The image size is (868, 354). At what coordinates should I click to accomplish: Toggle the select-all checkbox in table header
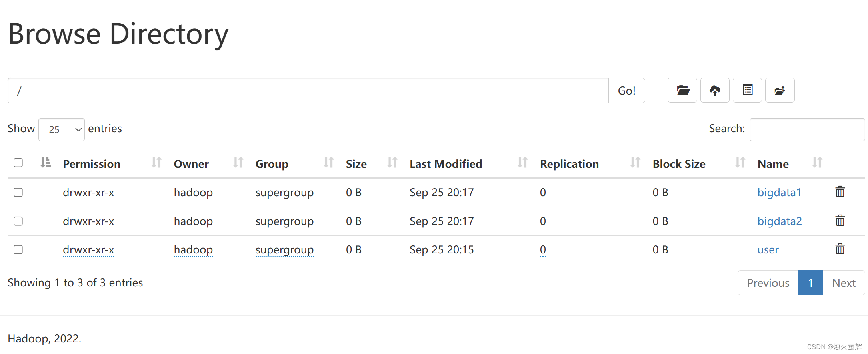(x=18, y=163)
